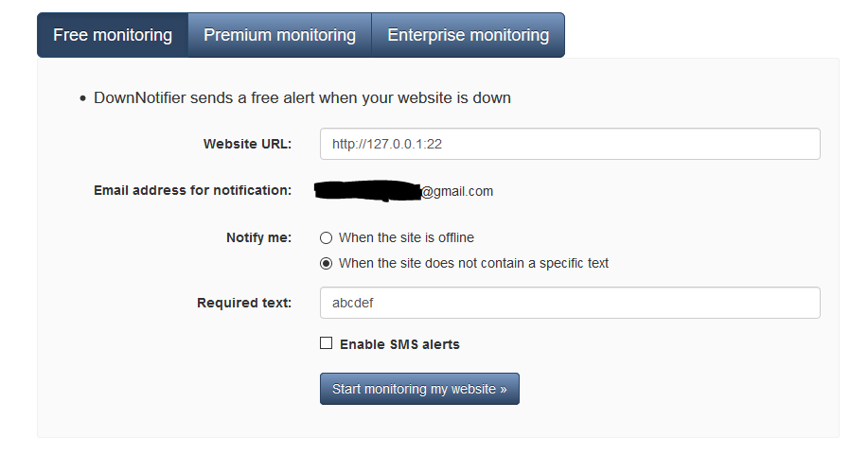This screenshot has height=454, width=868.
Task: Open the Premium monitoring tab
Action: [x=279, y=35]
